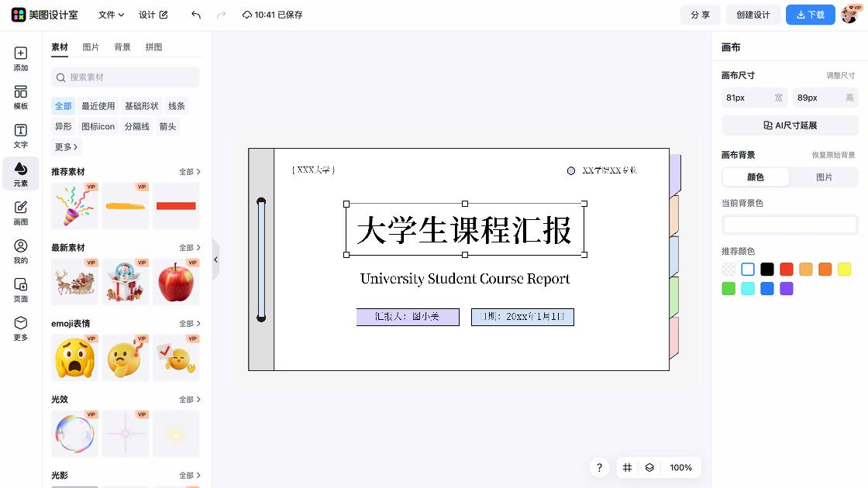The image size is (868, 488).
Task: Switch to the 背景 tab
Action: click(x=122, y=47)
